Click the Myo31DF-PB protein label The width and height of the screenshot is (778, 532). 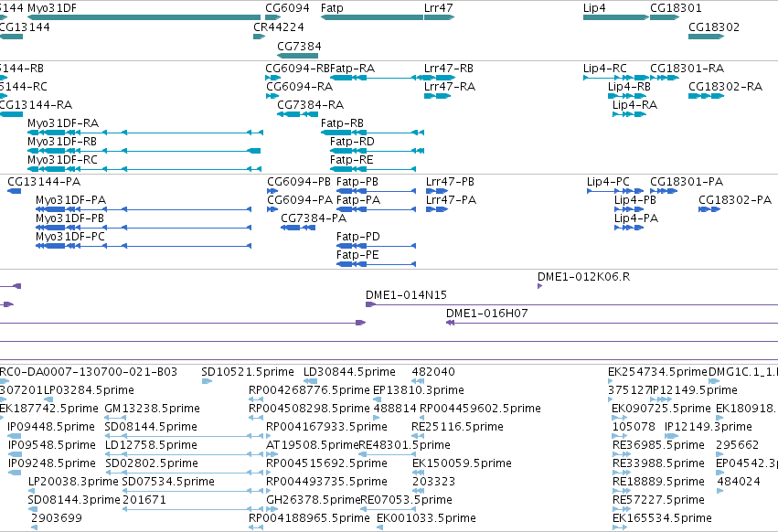point(70,218)
